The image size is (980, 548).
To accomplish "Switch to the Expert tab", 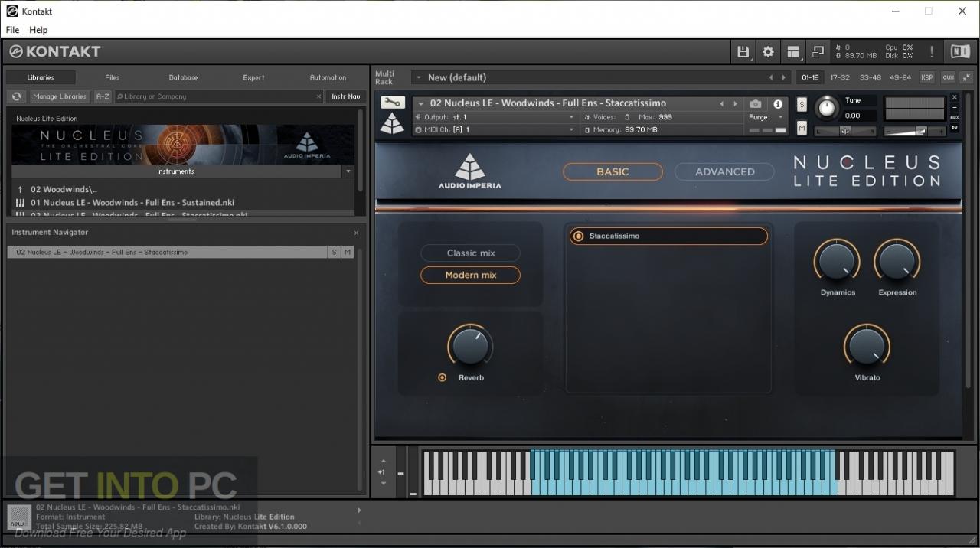I will [x=253, y=77].
